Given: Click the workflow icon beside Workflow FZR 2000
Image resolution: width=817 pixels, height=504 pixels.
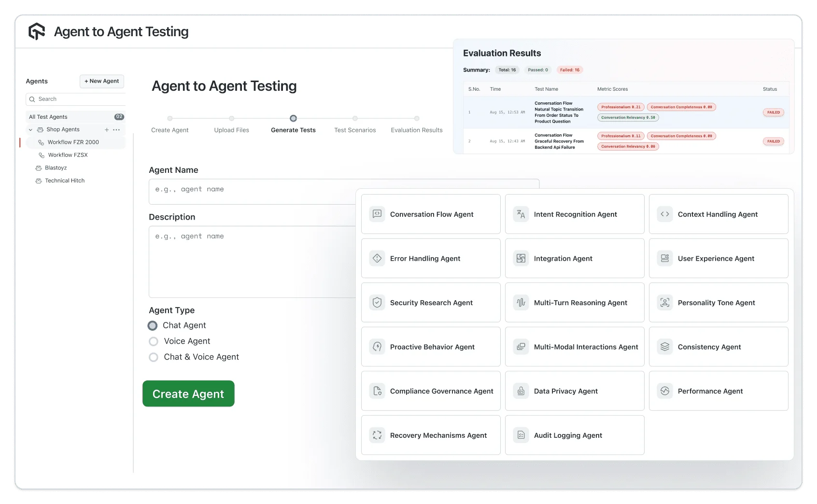Looking at the screenshot, I should pos(41,142).
